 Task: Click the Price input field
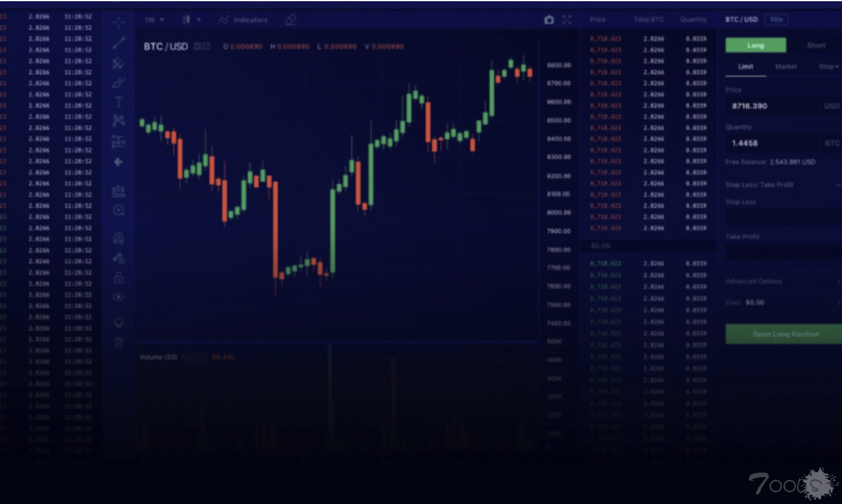click(772, 106)
